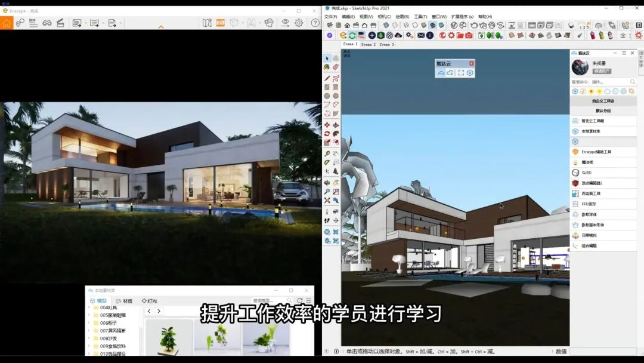The width and height of the screenshot is (644, 363).
Task: Click user avatar in 智达云 panel
Action: tap(580, 67)
